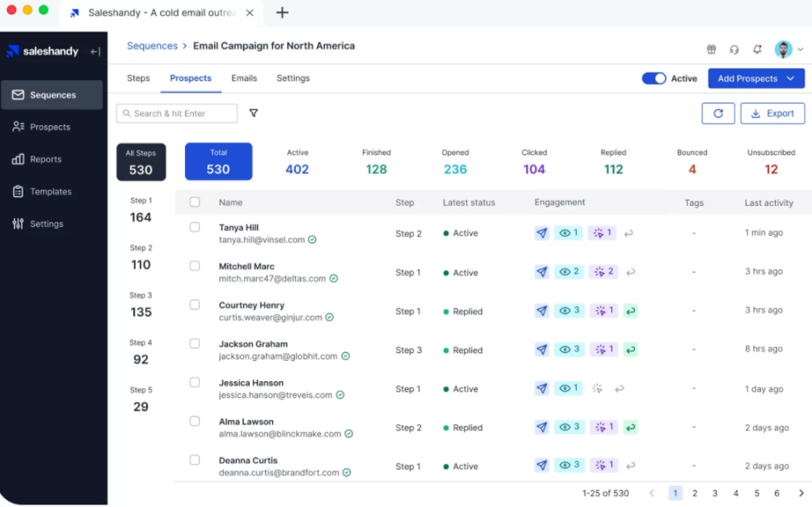This screenshot has width=812, height=507.
Task: Expand the Add Prospects dropdown arrow
Action: (790, 78)
